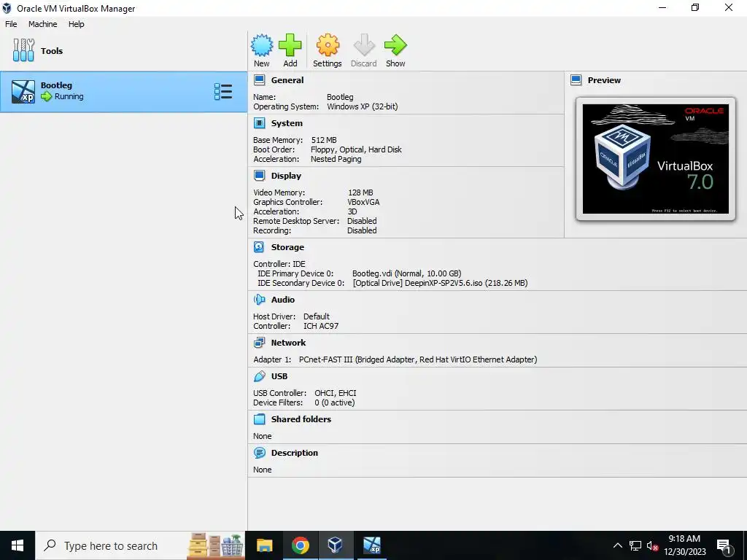
Task: Click the Running status green arrow icon
Action: 46,97
